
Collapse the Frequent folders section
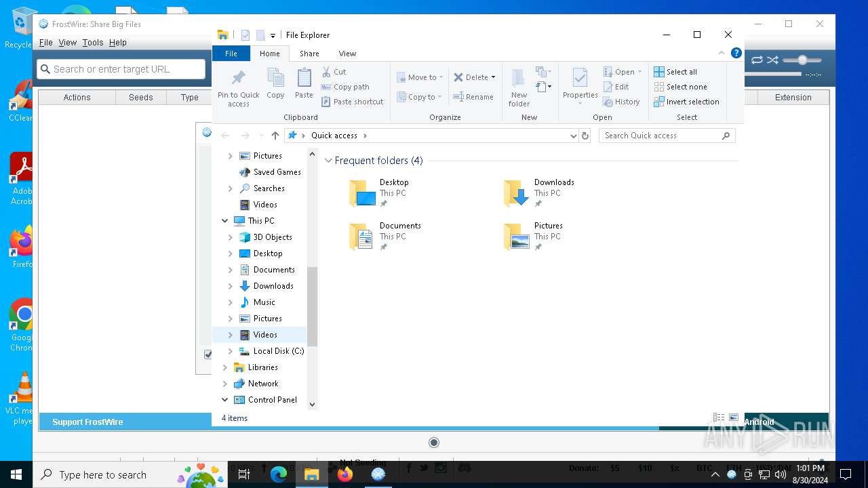click(328, 161)
